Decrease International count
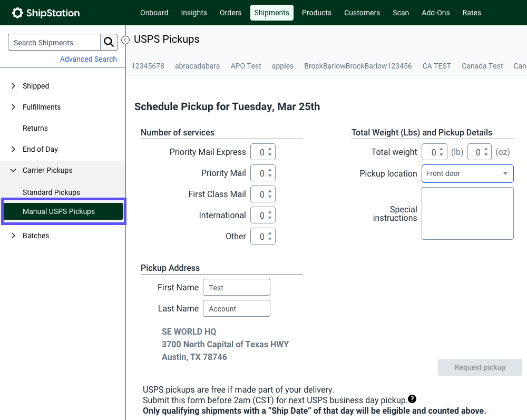The width and height of the screenshot is (527, 420). tap(270, 218)
